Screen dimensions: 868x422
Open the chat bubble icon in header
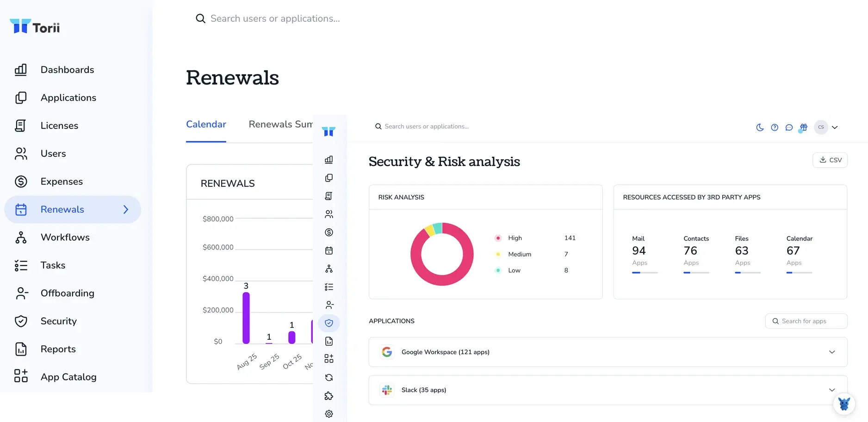(x=789, y=128)
